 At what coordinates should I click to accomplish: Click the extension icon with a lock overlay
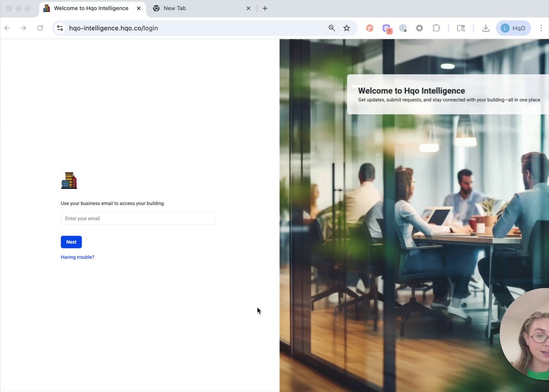coord(403,28)
